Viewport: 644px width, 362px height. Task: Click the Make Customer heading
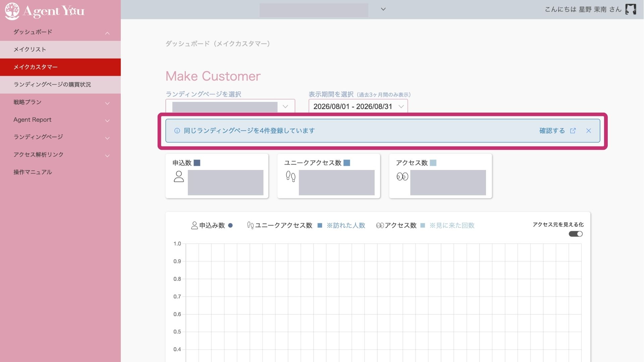(213, 76)
